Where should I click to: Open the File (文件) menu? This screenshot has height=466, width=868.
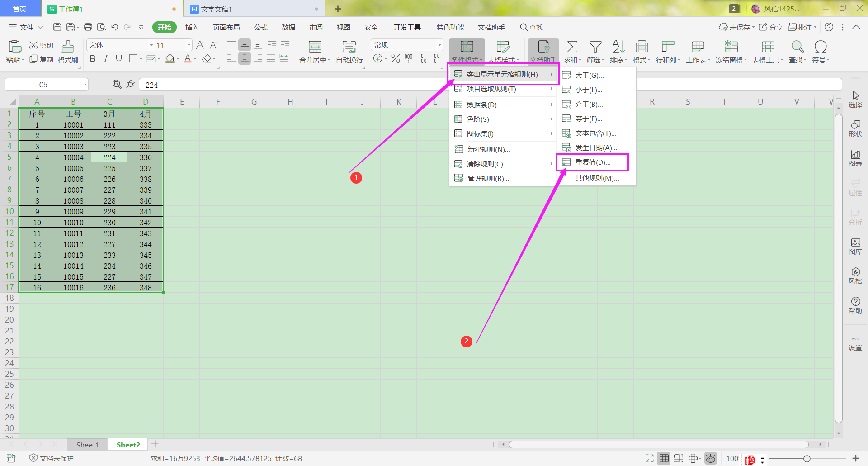click(x=26, y=27)
